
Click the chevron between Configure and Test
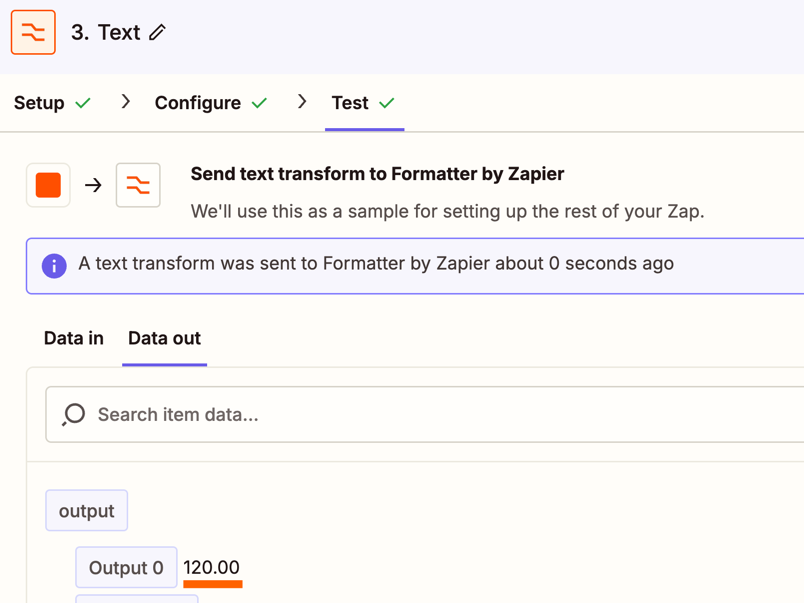click(302, 102)
